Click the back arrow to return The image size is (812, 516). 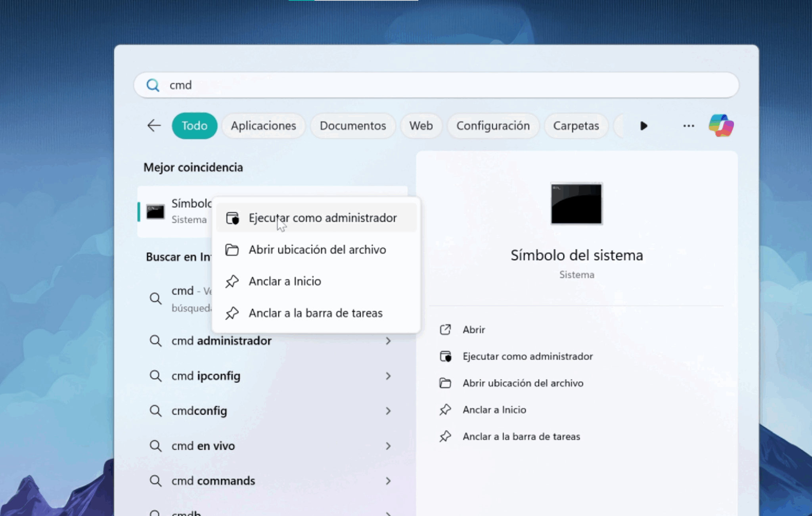(154, 126)
